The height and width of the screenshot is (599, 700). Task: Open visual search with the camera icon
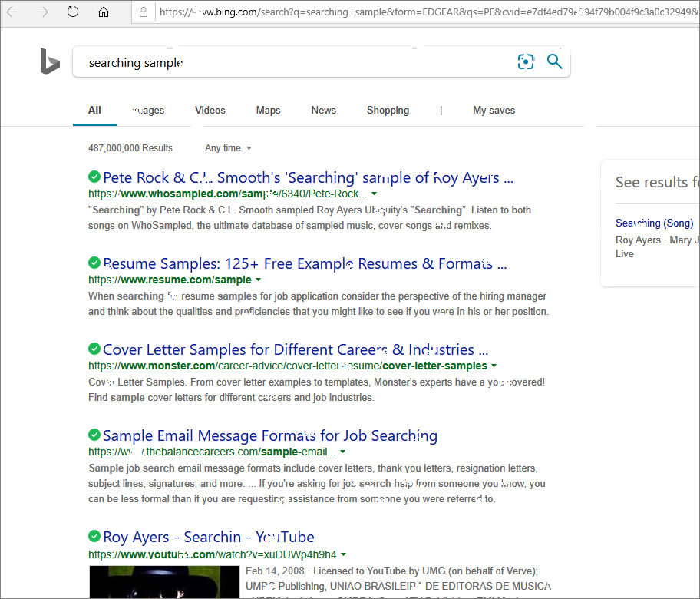(x=526, y=62)
